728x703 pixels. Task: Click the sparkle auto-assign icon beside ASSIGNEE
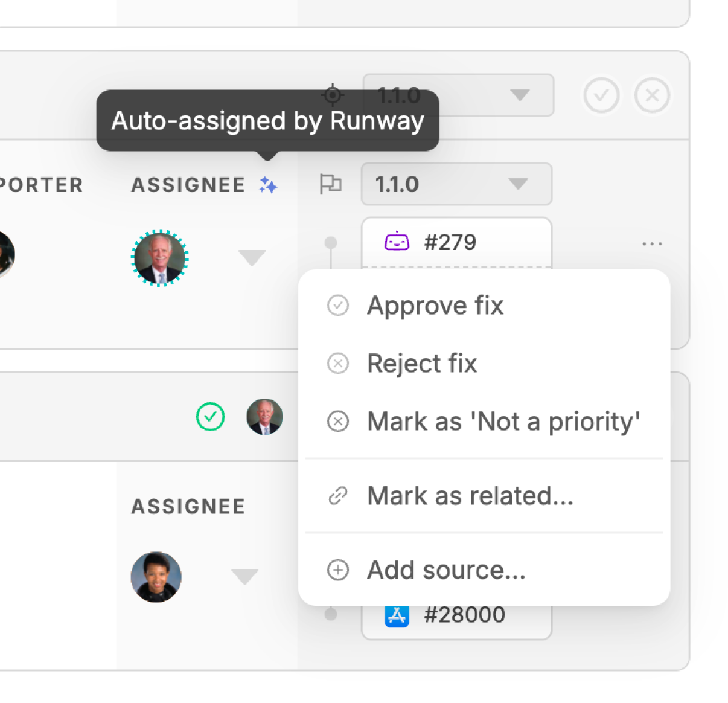pos(268,185)
